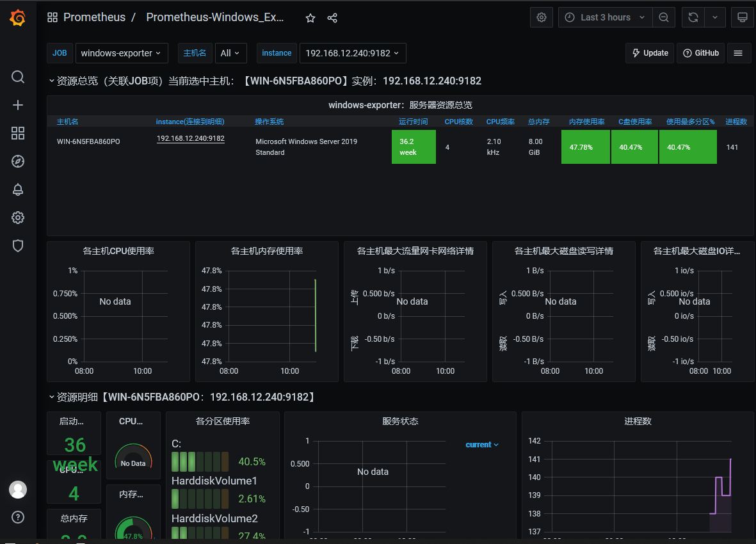Click the Microsoft Windows Server 2019 Standard cell
Viewport: 756px width, 544px height.
(x=306, y=147)
